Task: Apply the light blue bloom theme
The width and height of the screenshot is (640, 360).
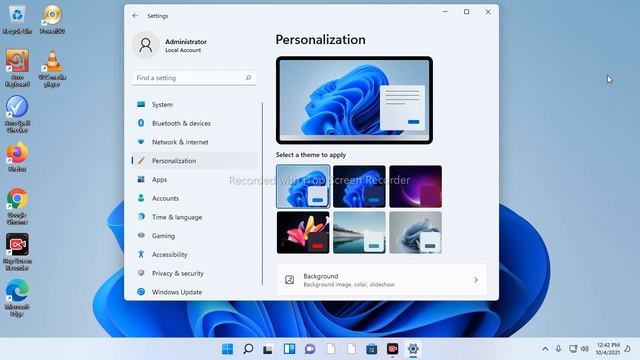Action: pos(303,187)
